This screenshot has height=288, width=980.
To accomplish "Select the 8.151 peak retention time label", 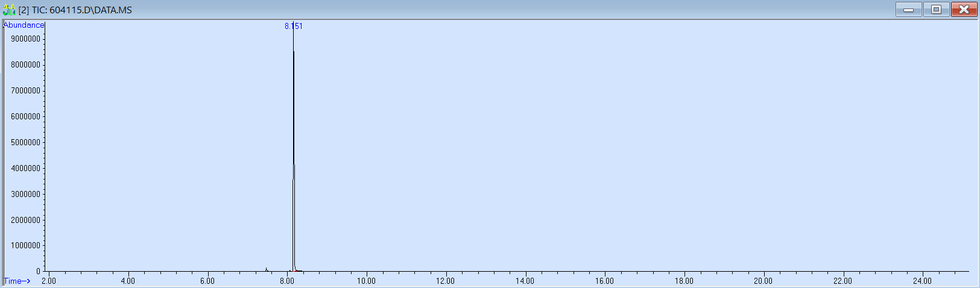I will pyautogui.click(x=294, y=26).
